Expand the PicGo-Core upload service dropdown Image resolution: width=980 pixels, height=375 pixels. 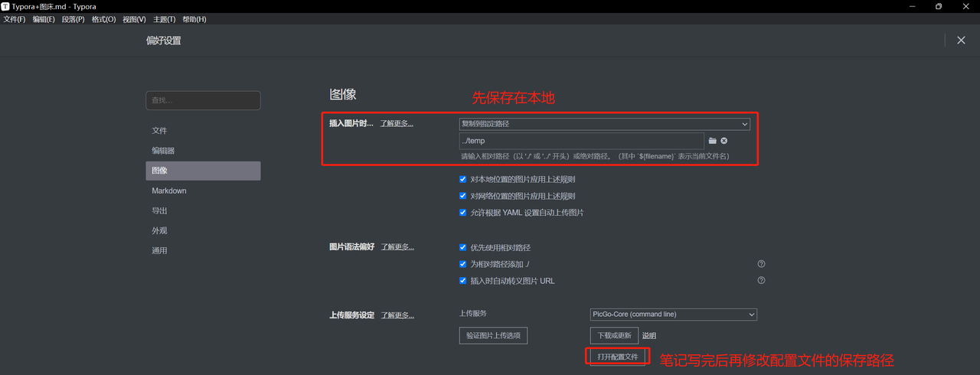pos(672,315)
